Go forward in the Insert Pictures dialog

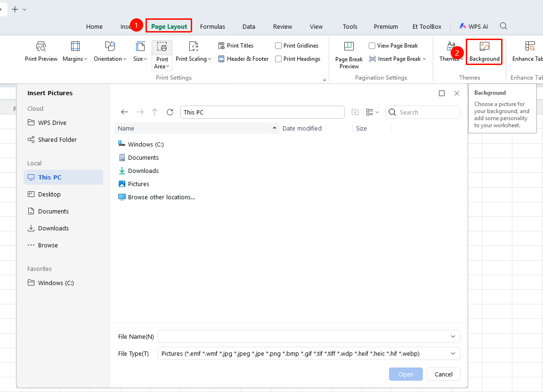coord(140,112)
